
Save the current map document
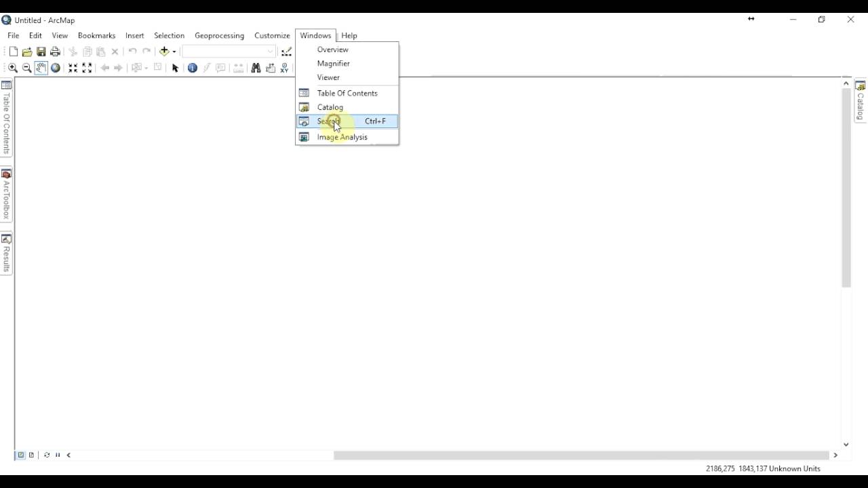click(41, 52)
